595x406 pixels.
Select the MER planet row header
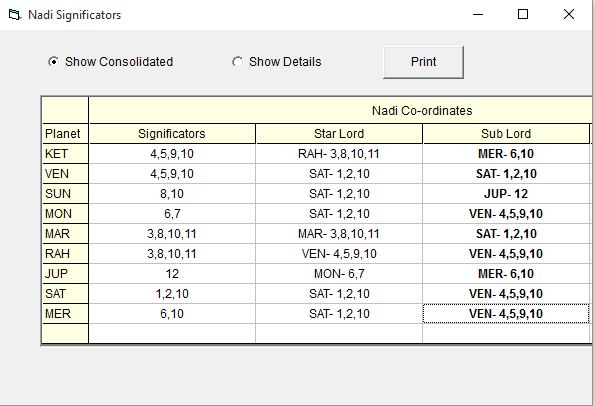click(65, 314)
